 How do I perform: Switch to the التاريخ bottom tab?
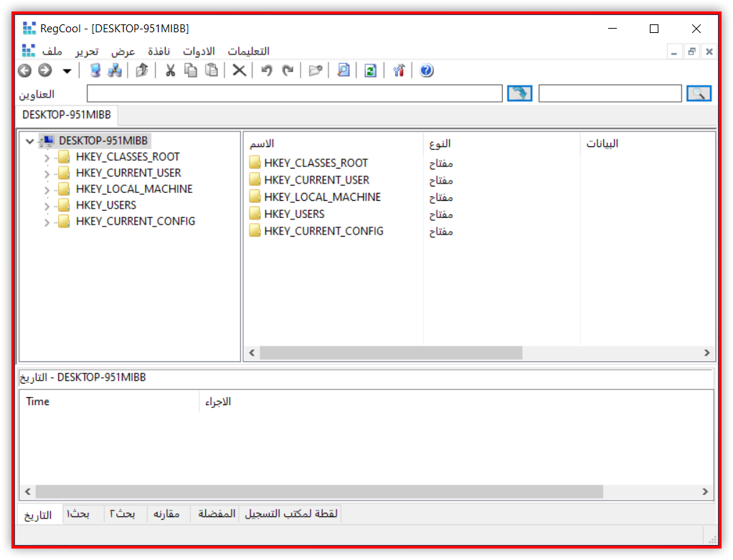[x=38, y=515]
